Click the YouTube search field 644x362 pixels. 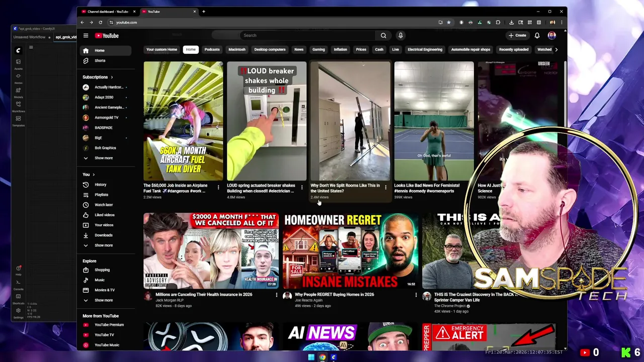pos(307,35)
